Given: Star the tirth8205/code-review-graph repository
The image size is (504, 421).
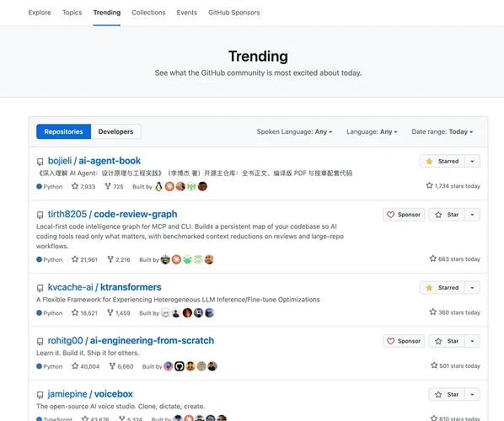Looking at the screenshot, I should coord(446,215).
